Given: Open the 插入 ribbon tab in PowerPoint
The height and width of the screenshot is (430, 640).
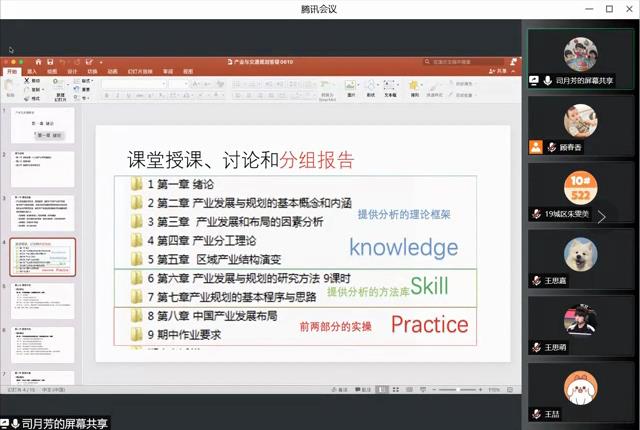Looking at the screenshot, I should coord(31,71).
